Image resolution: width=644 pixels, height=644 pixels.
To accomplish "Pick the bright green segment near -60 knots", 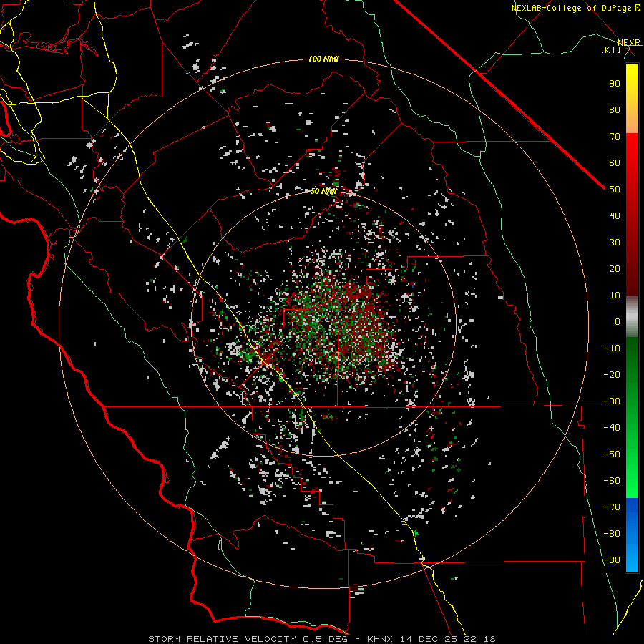I will pyautogui.click(x=632, y=472).
